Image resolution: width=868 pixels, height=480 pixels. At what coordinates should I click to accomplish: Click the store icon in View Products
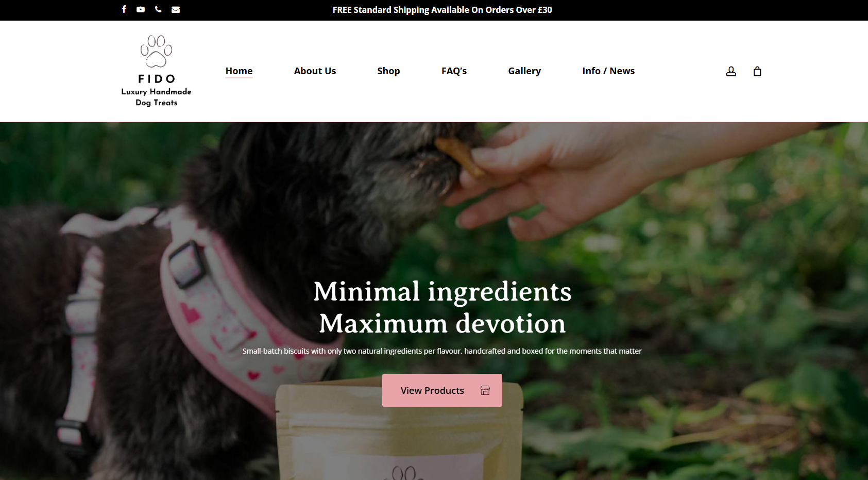[x=485, y=390]
